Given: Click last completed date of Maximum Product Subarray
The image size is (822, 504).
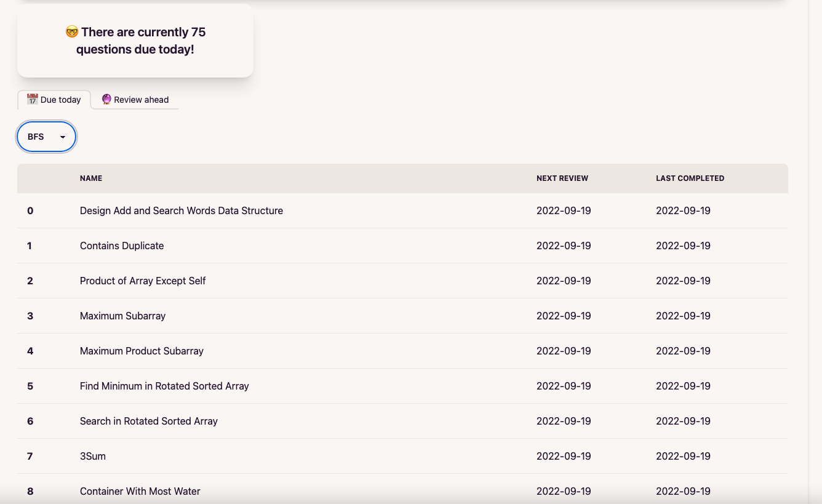Looking at the screenshot, I should click(x=683, y=351).
